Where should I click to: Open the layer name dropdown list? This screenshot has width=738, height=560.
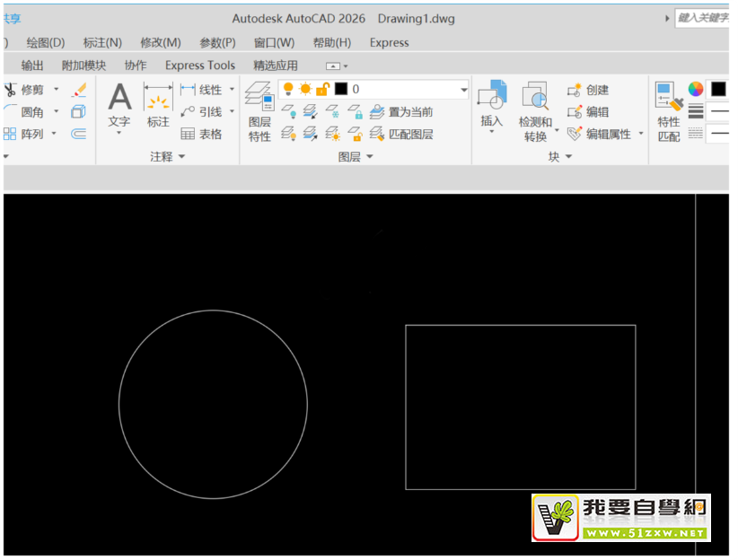tap(463, 90)
